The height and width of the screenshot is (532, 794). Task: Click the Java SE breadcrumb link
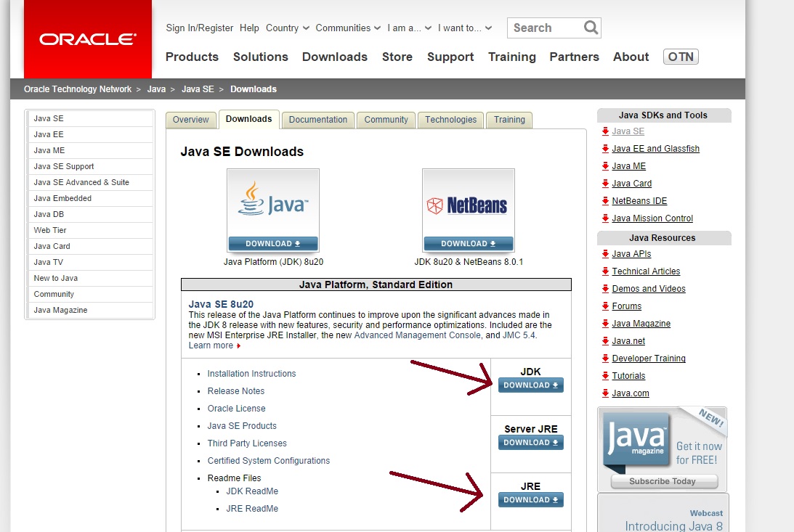(x=198, y=89)
